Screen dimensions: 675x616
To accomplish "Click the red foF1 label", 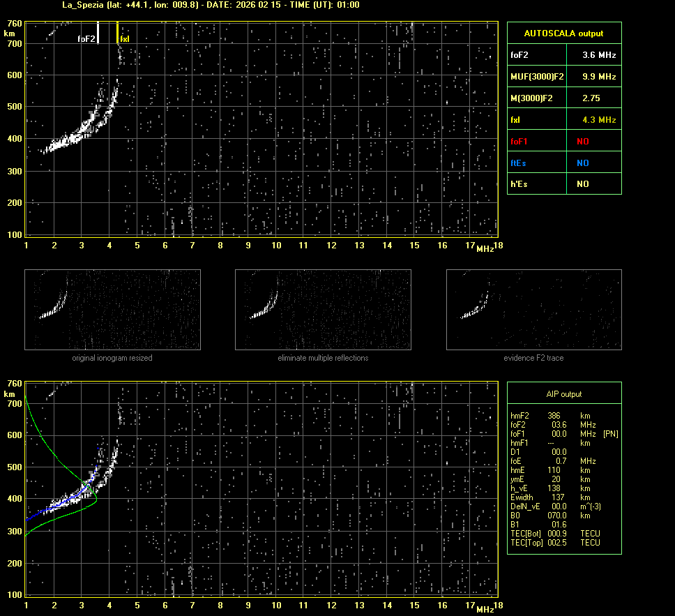I will 519,142.
